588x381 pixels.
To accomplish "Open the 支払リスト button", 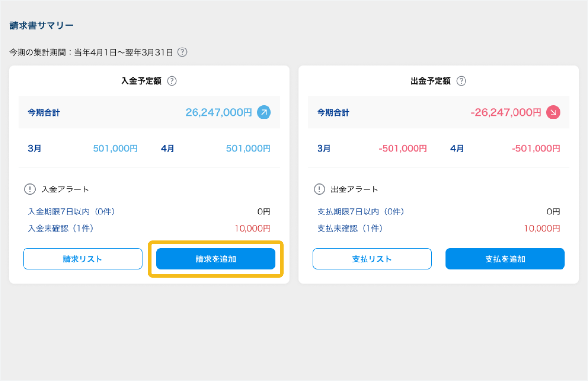I will 372,259.
